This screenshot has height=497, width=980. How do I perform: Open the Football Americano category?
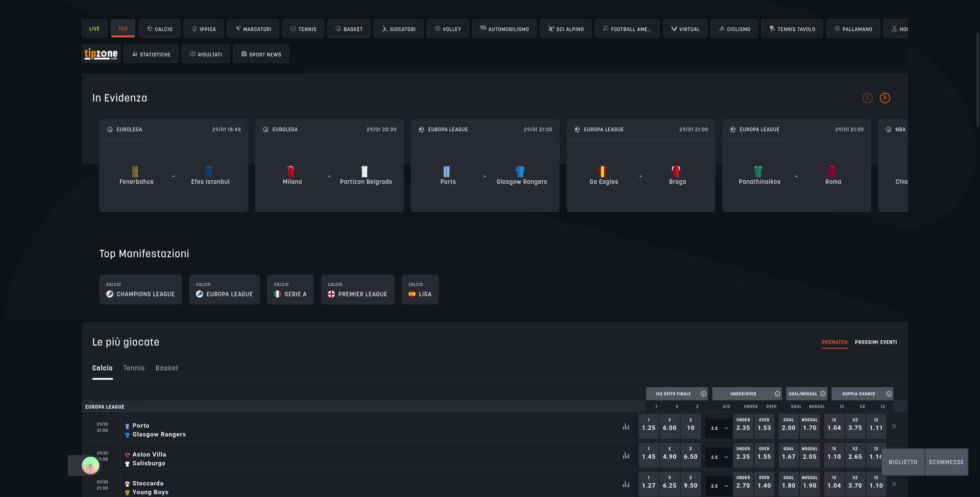coord(627,29)
